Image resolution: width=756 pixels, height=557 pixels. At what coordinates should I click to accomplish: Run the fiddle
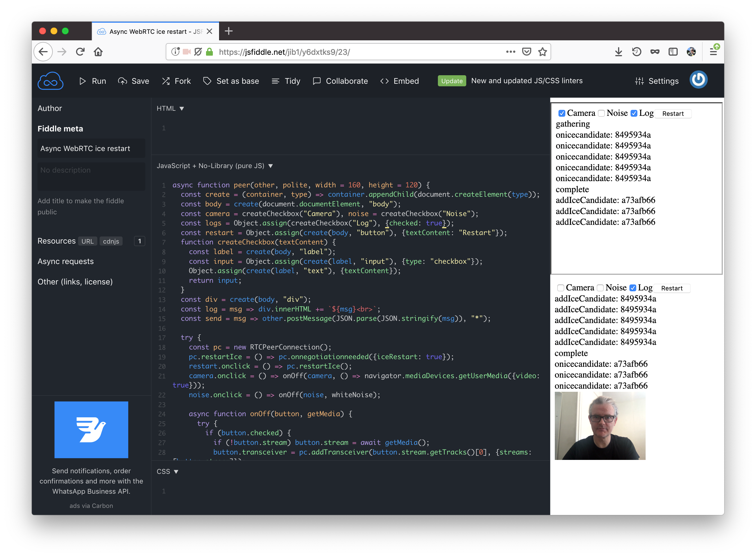[x=93, y=81]
